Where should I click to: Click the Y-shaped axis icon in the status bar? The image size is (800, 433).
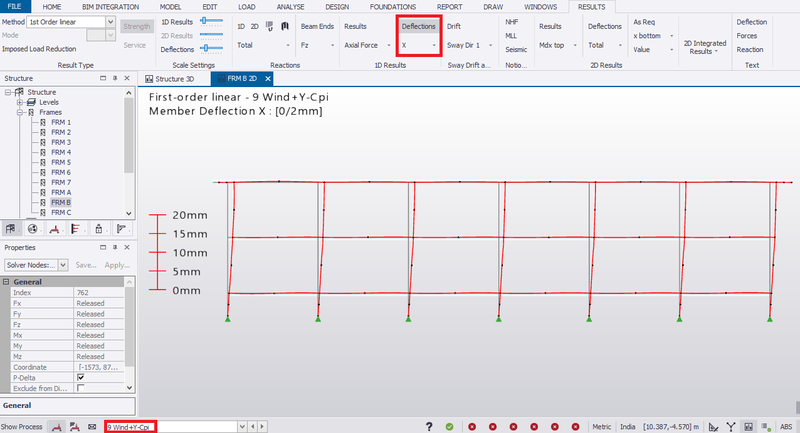click(731, 427)
